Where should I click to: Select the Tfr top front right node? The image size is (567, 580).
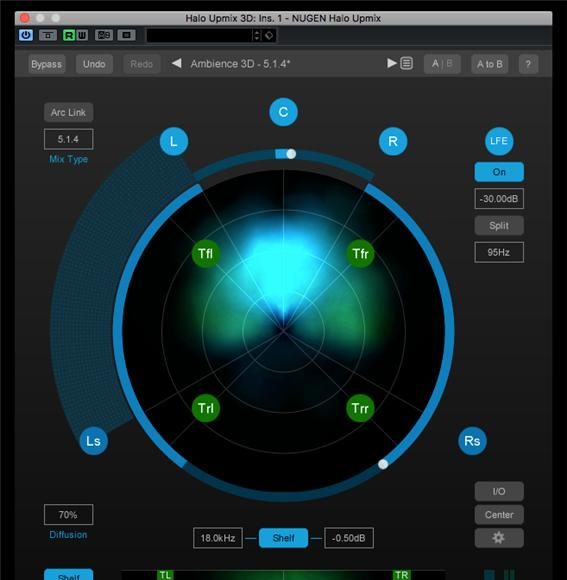click(361, 254)
